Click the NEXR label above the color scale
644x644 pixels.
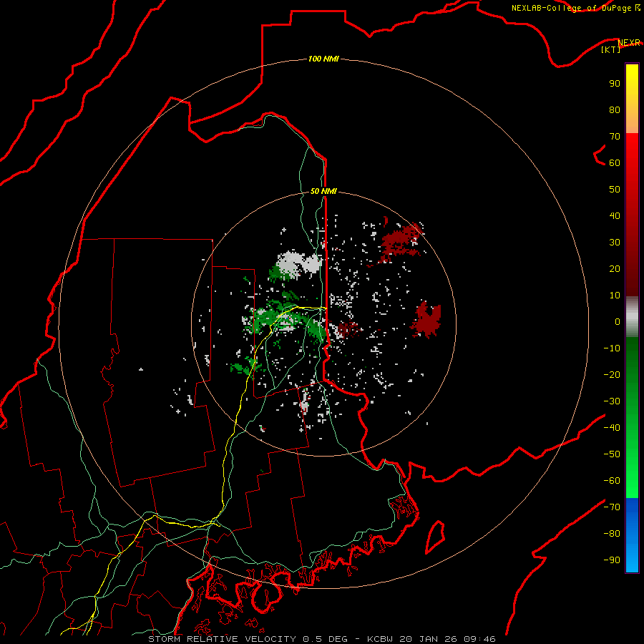click(x=629, y=43)
